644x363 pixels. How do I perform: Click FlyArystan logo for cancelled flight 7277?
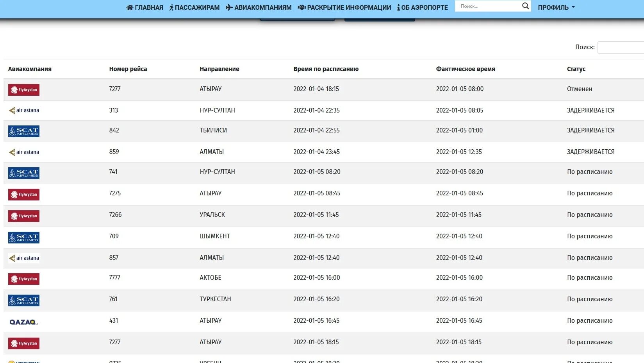pyautogui.click(x=24, y=90)
